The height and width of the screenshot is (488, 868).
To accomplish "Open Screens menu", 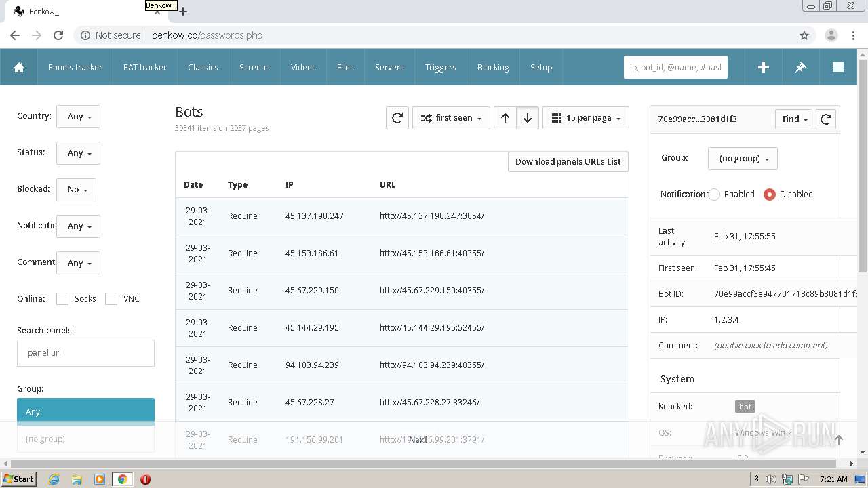I will pyautogui.click(x=254, y=67).
